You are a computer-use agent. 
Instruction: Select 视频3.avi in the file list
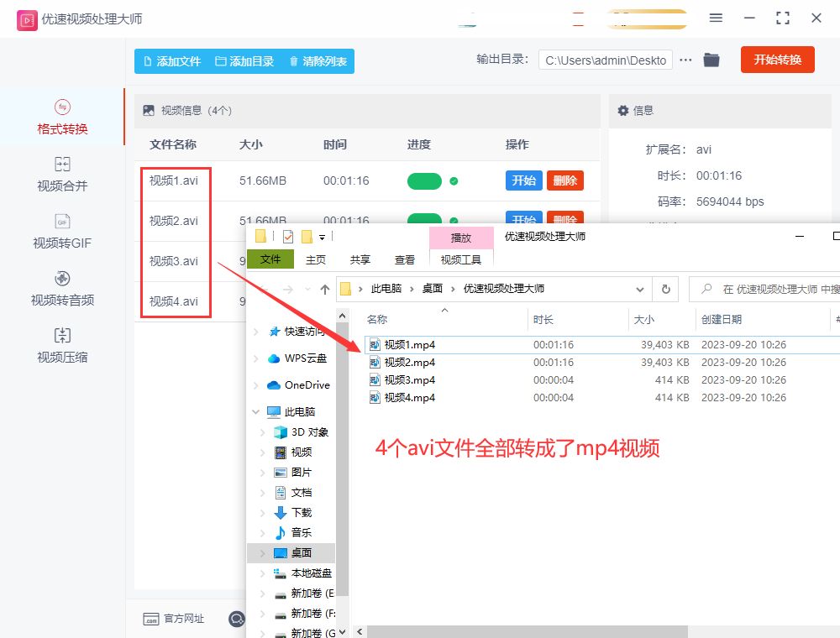tap(174, 261)
